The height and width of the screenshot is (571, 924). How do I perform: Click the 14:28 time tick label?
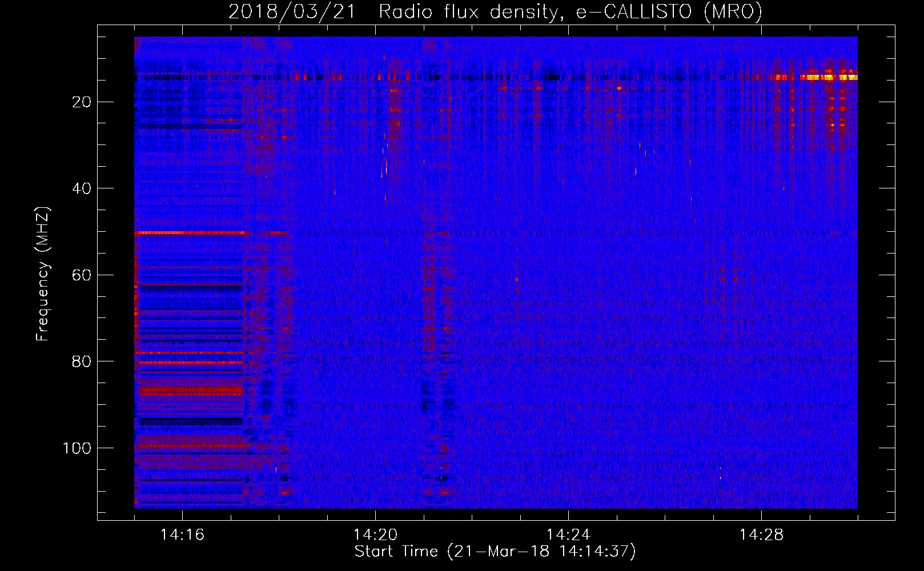[x=761, y=535]
